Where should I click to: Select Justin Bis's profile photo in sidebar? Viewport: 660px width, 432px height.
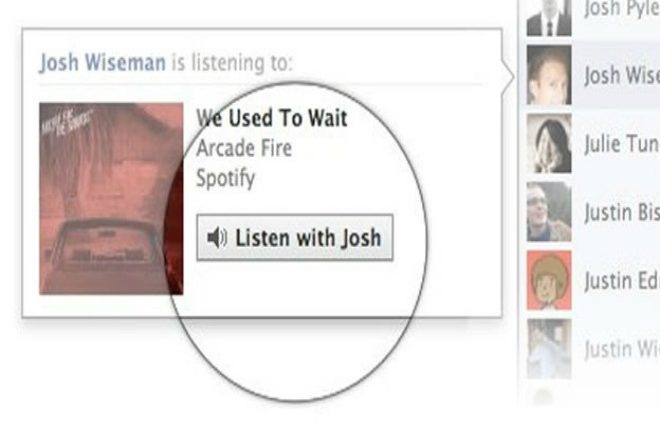pyautogui.click(x=549, y=211)
